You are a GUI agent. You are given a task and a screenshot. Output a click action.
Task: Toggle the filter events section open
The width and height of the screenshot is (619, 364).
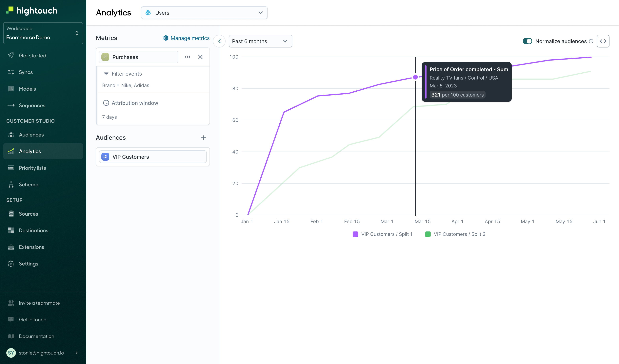(123, 73)
